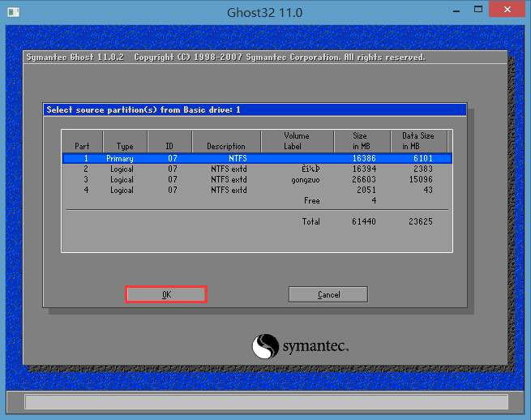Maximize the Ghost32 11.0 window

(x=478, y=10)
